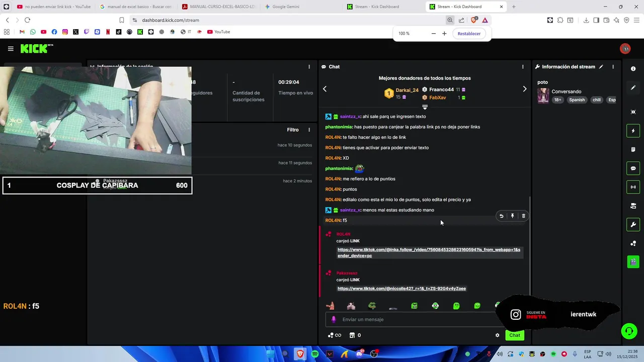Toggle the chat bubble panel in the sidebar
The height and width of the screenshot is (362, 644).
[x=633, y=168]
